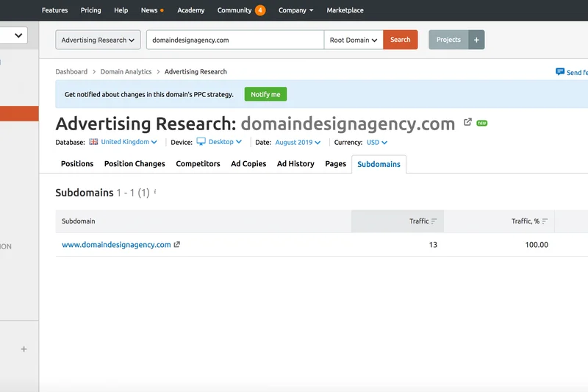The image size is (588, 392).
Task: Click the Community notification badge 4
Action: coord(260,10)
